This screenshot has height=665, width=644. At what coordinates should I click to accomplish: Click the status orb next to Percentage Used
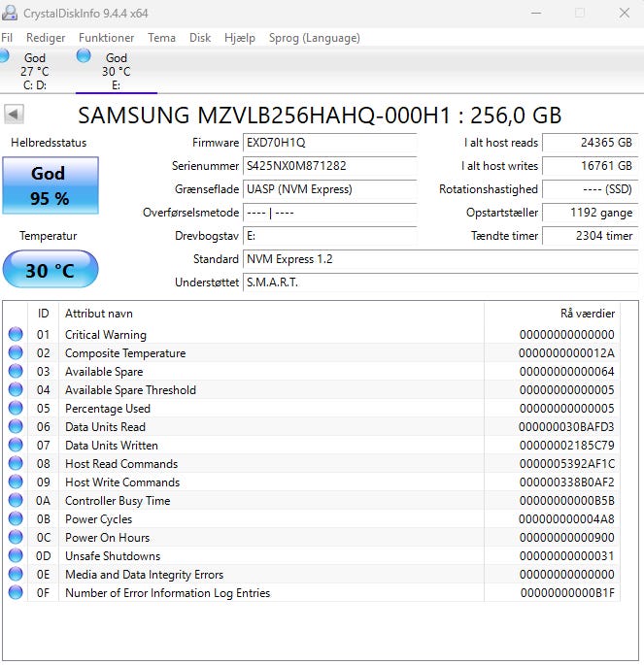click(x=16, y=409)
